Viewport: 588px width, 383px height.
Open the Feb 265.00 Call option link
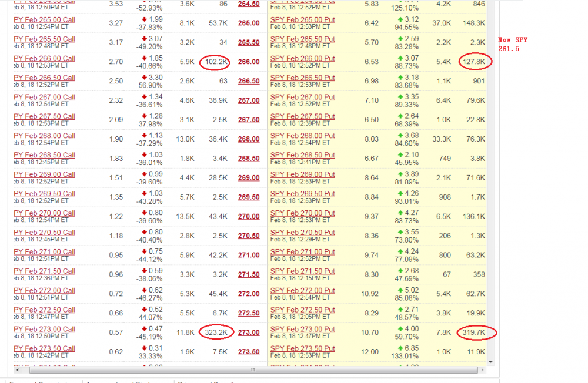pyautogui.click(x=44, y=20)
